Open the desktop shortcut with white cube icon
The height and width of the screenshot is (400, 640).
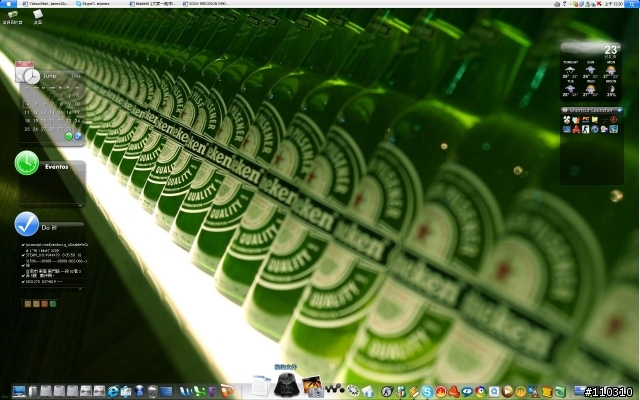pos(38,16)
